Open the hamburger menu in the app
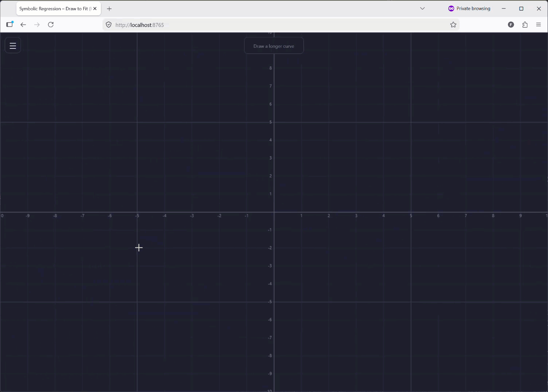The image size is (548, 392). [x=13, y=46]
